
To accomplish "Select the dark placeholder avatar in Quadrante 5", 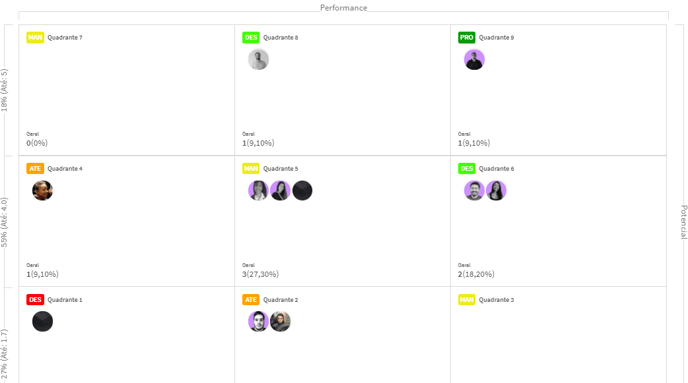I will point(302,190).
